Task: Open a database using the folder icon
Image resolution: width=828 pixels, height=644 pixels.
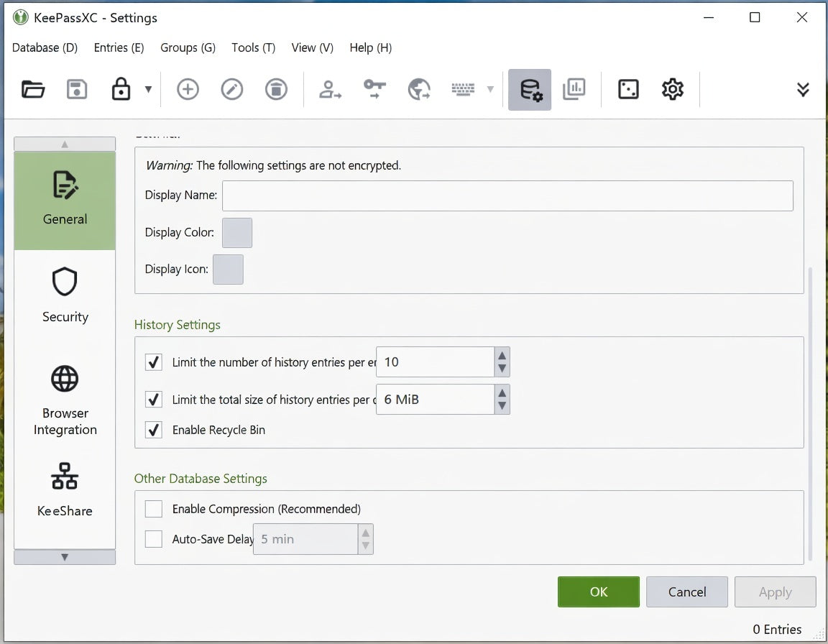Action: [x=33, y=89]
